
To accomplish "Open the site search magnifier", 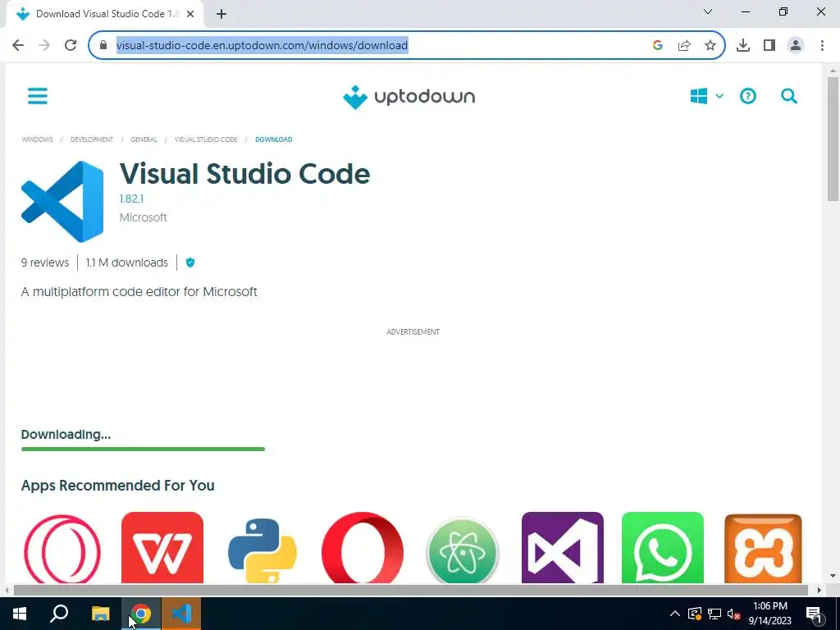I will [x=788, y=97].
